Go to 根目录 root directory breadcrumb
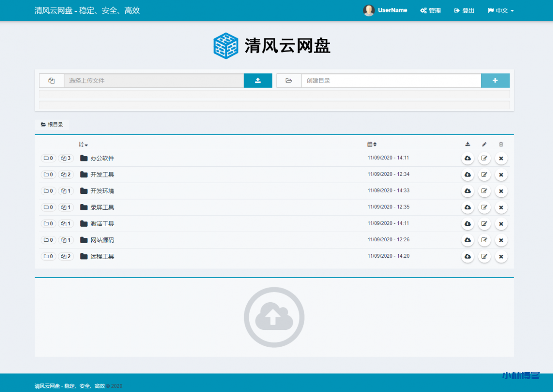Viewport: 553px width, 392px height. [52, 125]
